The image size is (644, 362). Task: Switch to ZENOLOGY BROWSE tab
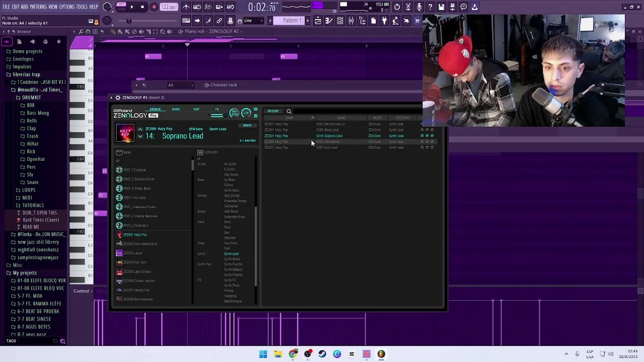[x=155, y=109]
